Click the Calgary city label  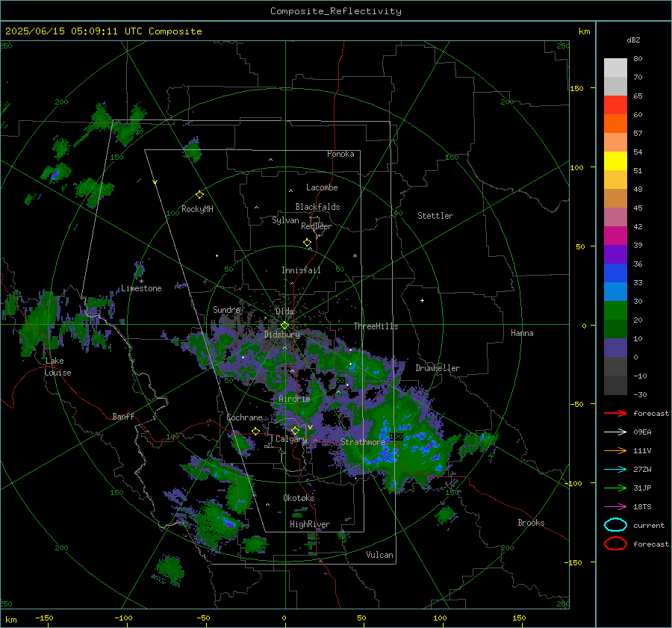pyautogui.click(x=291, y=439)
